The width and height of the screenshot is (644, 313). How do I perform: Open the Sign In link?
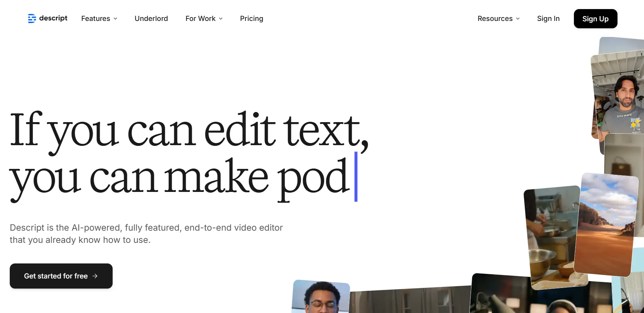[x=548, y=18]
